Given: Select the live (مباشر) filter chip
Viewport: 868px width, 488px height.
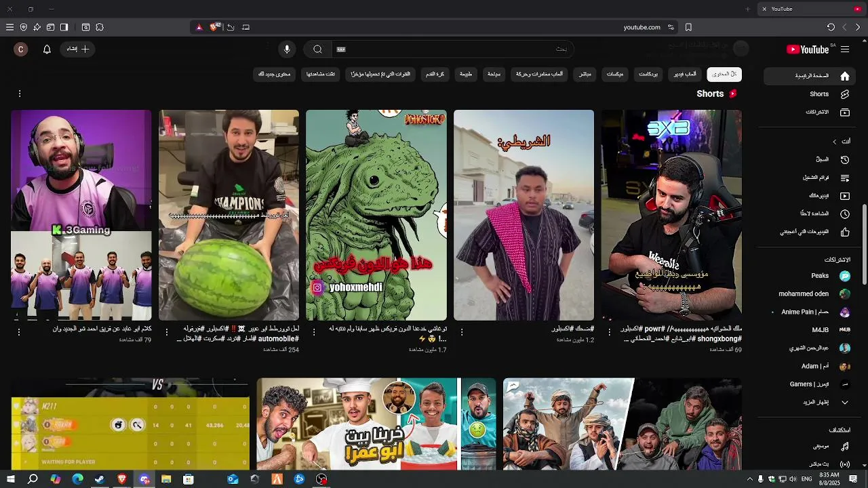Looking at the screenshot, I should click(585, 74).
